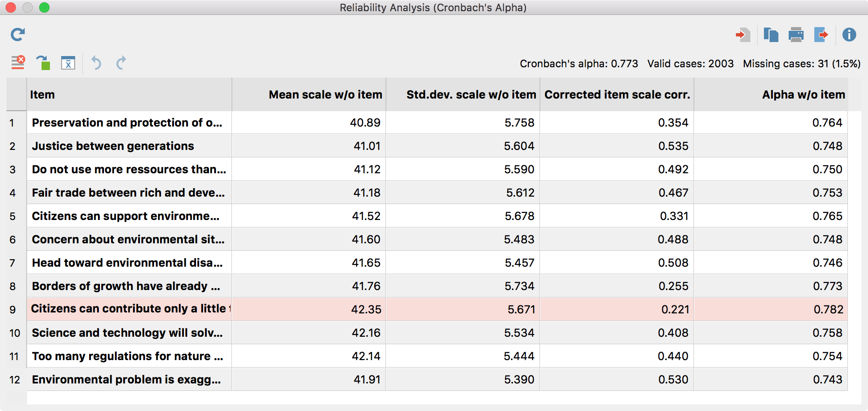Remove selected item with red-X rows icon

(x=18, y=63)
